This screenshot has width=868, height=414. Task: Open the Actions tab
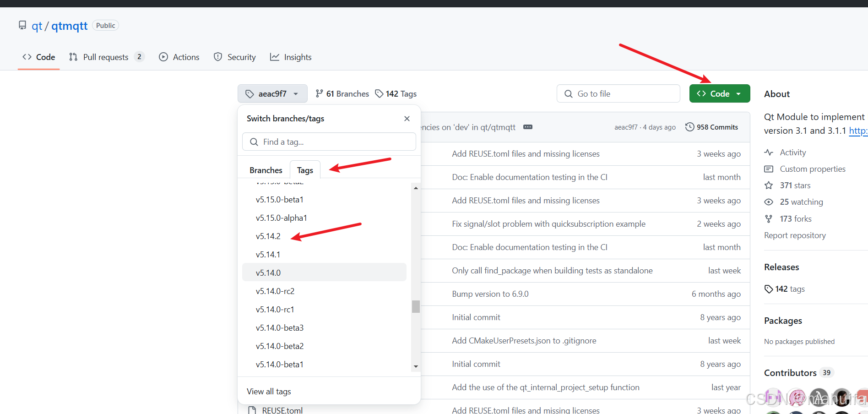pos(179,57)
